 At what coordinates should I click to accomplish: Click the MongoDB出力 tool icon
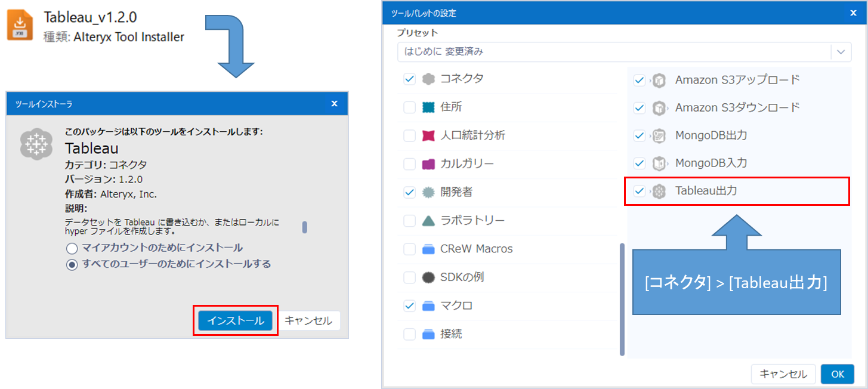[659, 135]
